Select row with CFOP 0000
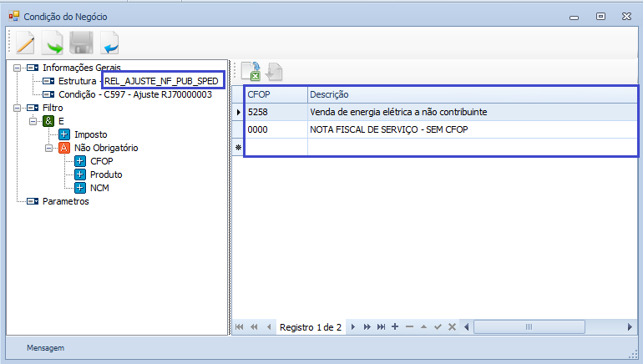This screenshot has height=364, width=643. 276,129
